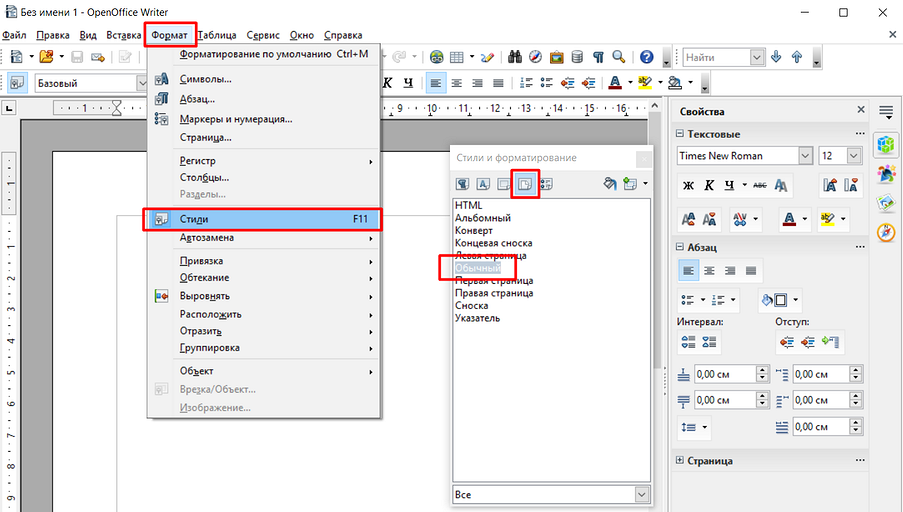Open the sidebar Navigator compass tab
903x512 pixels.
[x=885, y=232]
